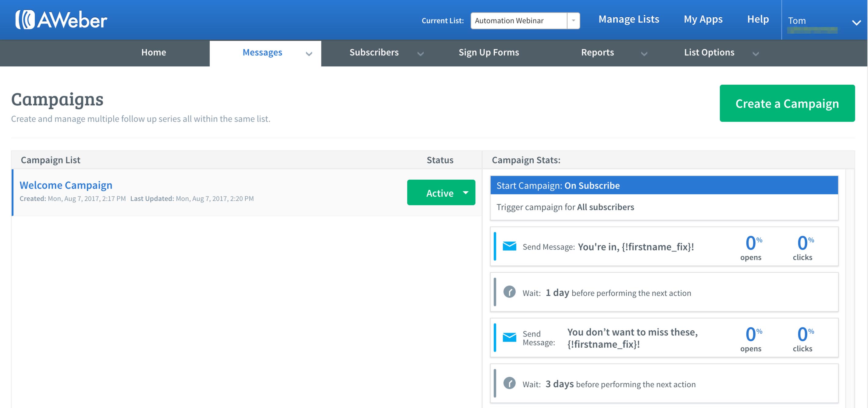The image size is (868, 408).
Task: Expand the Subscribers chevron
Action: [x=420, y=54]
